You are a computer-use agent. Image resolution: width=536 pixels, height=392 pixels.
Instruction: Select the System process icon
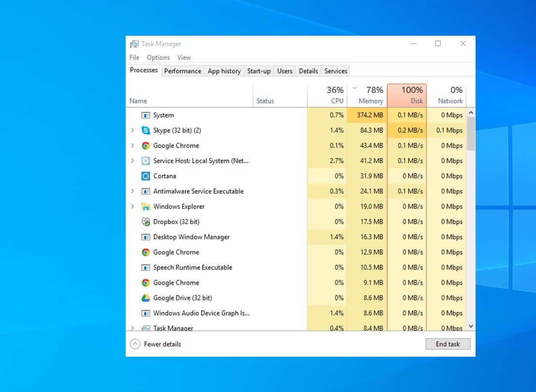pyautogui.click(x=145, y=115)
